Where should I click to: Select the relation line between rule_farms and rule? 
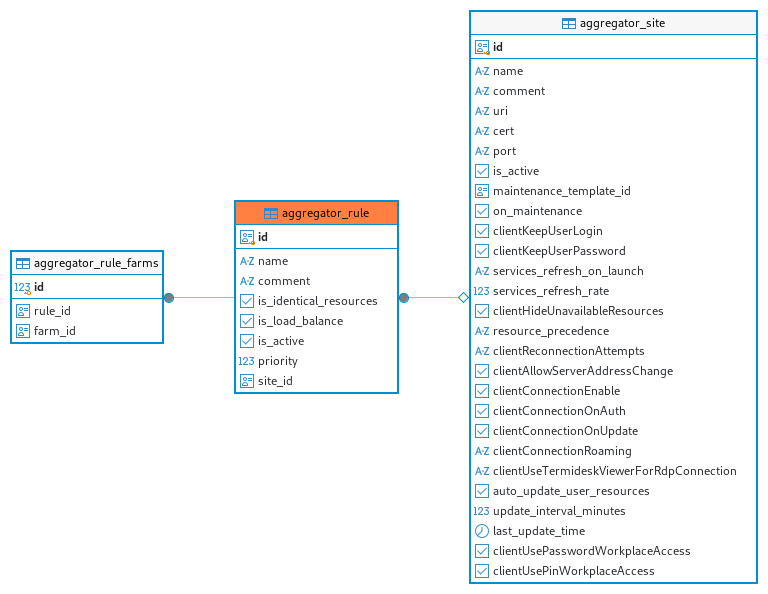pos(204,298)
